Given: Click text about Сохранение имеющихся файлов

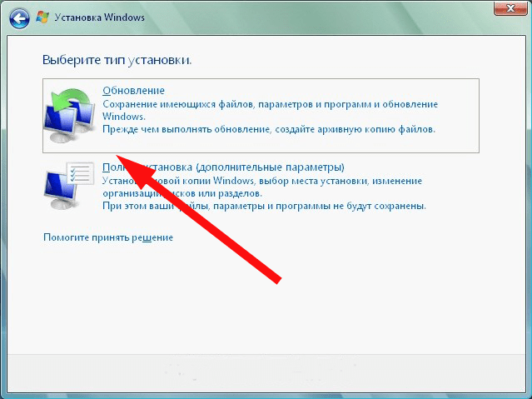Looking at the screenshot, I should point(270,110).
